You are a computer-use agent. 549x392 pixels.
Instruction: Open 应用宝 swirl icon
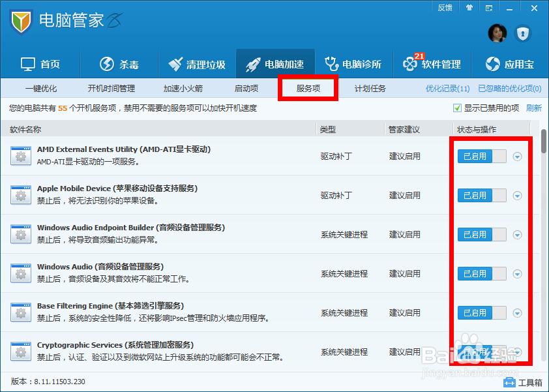click(493, 64)
